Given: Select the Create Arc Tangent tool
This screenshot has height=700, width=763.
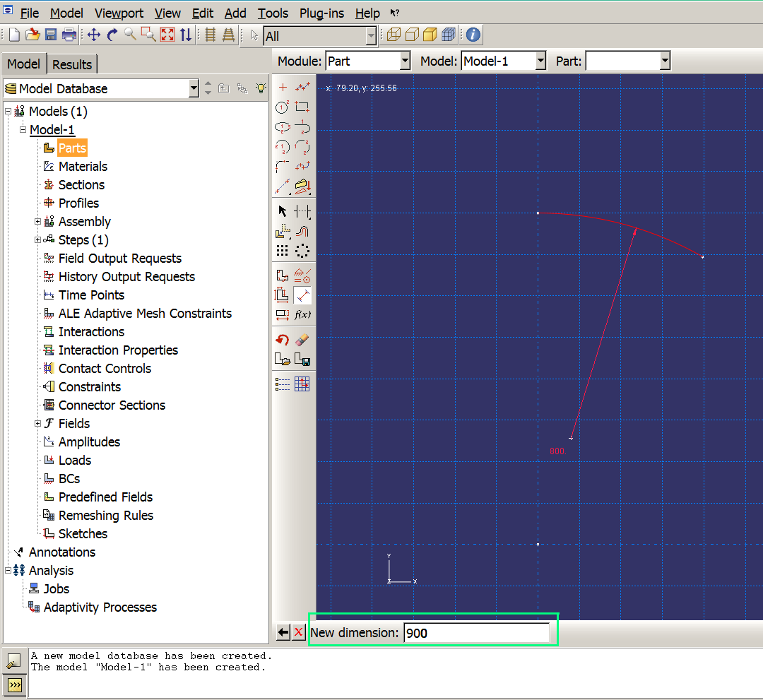Looking at the screenshot, I should click(x=302, y=127).
